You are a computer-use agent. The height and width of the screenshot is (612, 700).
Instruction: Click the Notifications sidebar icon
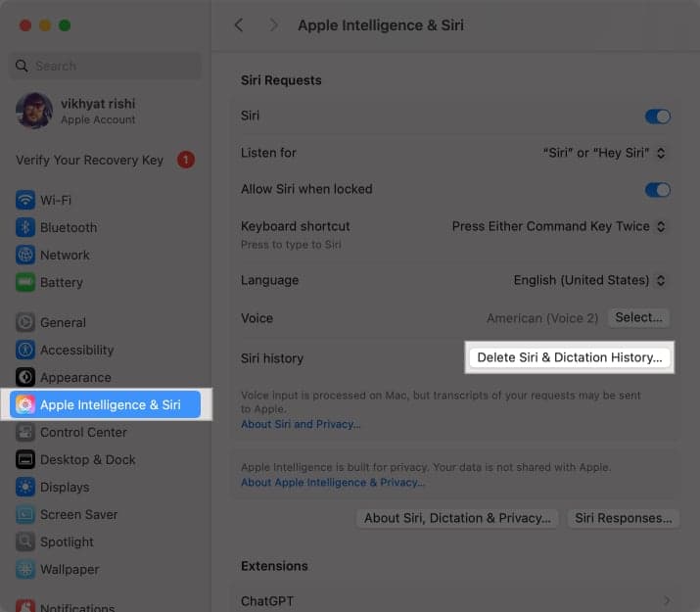coord(25,606)
